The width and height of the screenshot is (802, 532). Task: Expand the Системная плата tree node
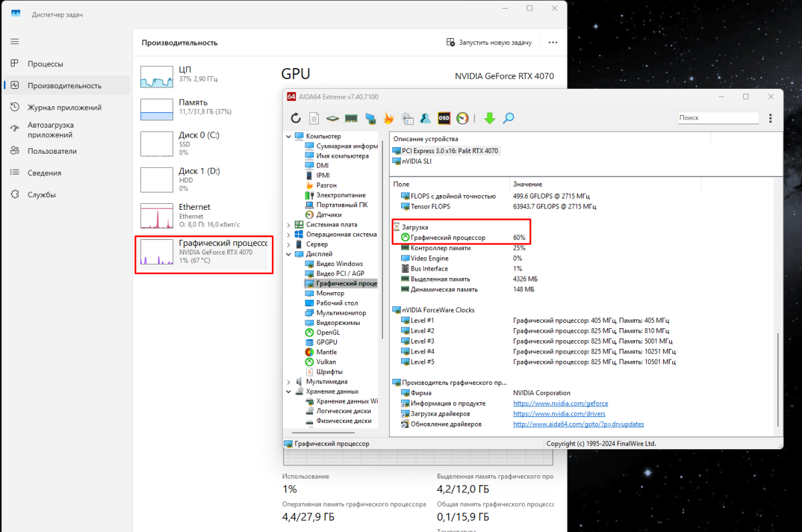(289, 225)
